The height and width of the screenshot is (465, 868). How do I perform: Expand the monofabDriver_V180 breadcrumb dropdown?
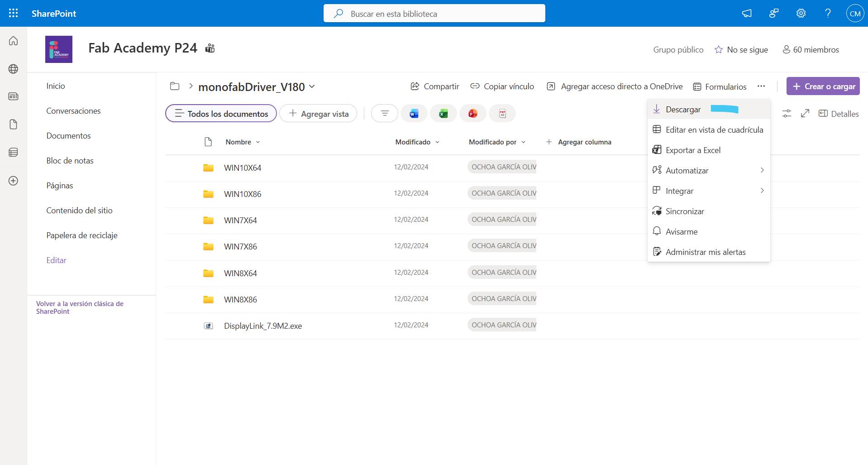[x=312, y=87]
